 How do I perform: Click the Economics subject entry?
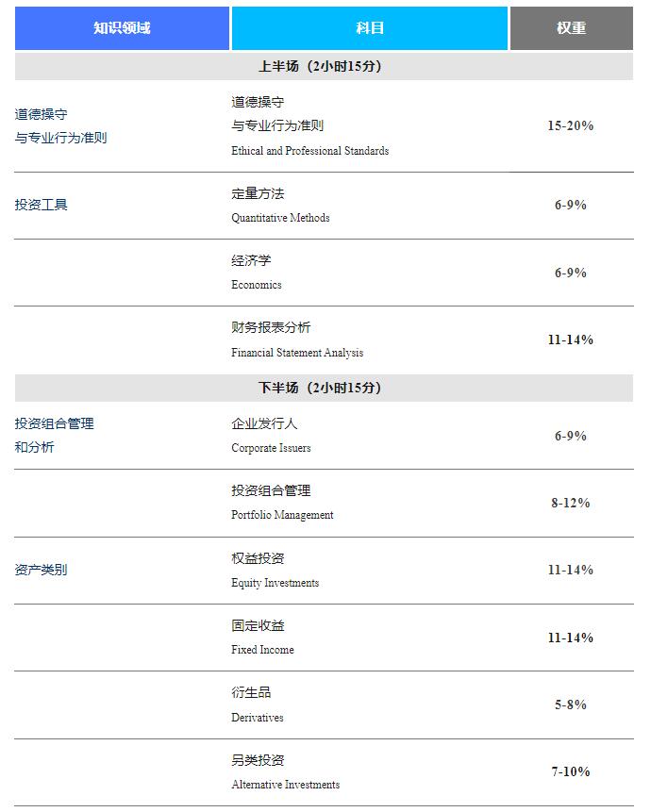point(257,285)
